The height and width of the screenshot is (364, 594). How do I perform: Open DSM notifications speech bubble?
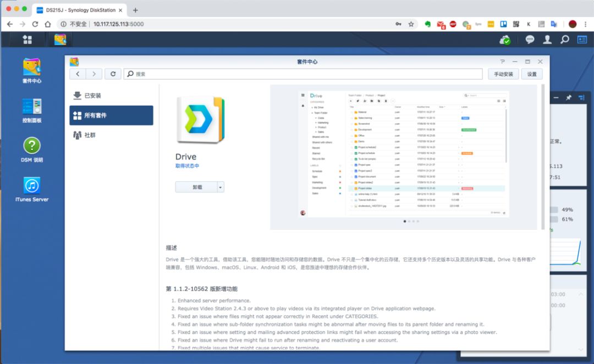tap(530, 40)
